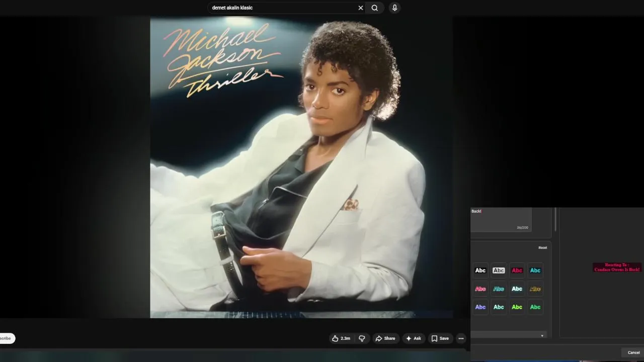Save the video with the Save button
Image resolution: width=644 pixels, height=362 pixels.
click(440, 338)
